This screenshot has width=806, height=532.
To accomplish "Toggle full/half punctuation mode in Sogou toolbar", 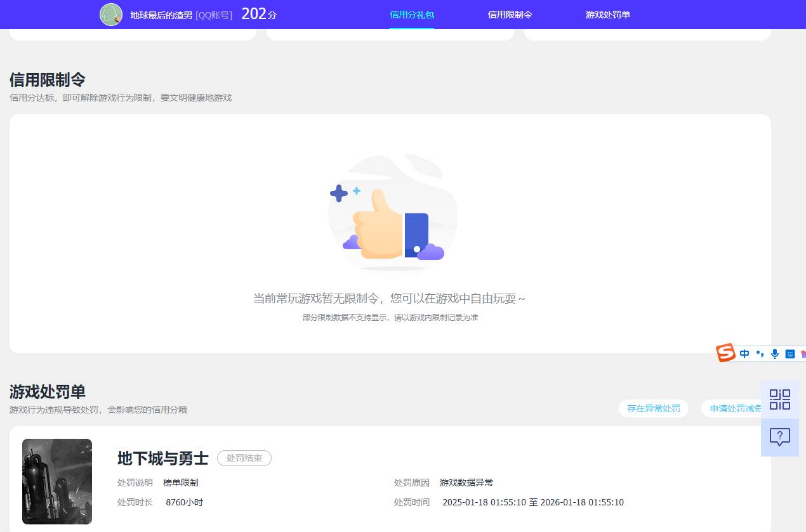I will (x=760, y=354).
